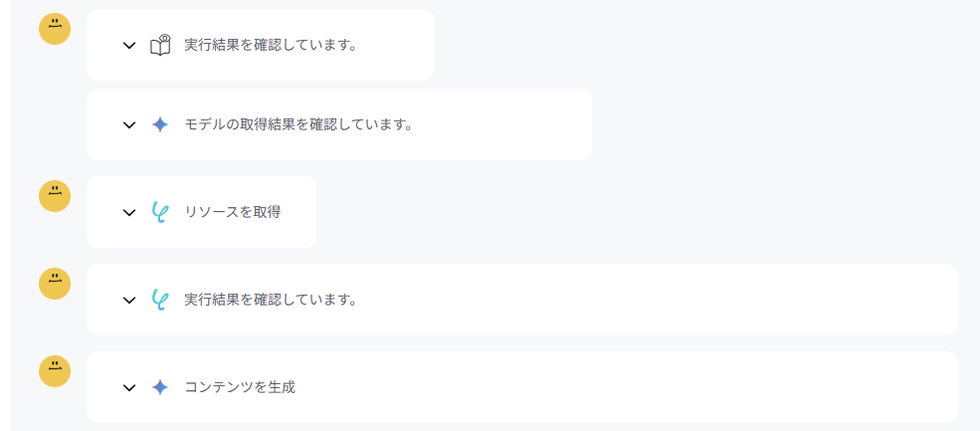980x431 pixels.
Task: Click the モデルの取得結果を確認しています text
Action: coord(298,124)
